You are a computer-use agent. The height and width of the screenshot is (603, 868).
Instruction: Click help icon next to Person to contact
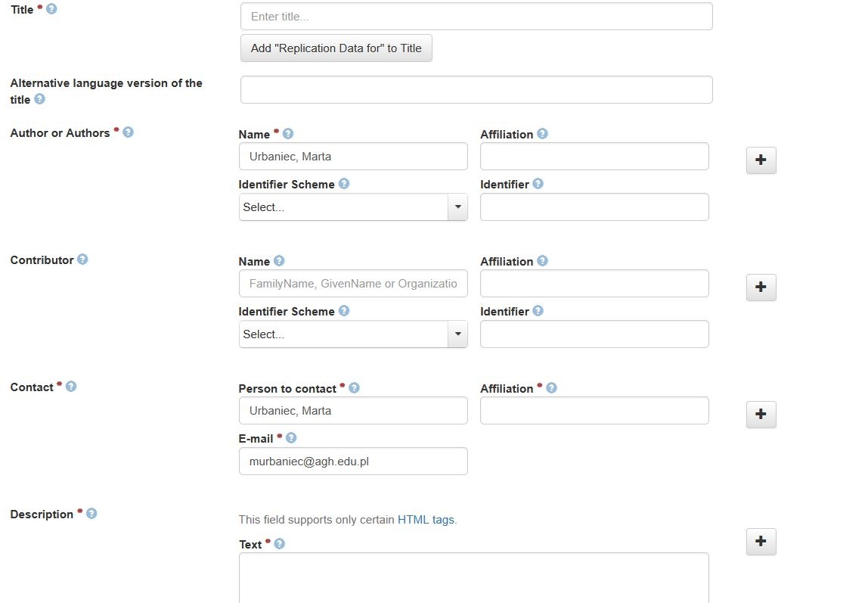(355, 388)
